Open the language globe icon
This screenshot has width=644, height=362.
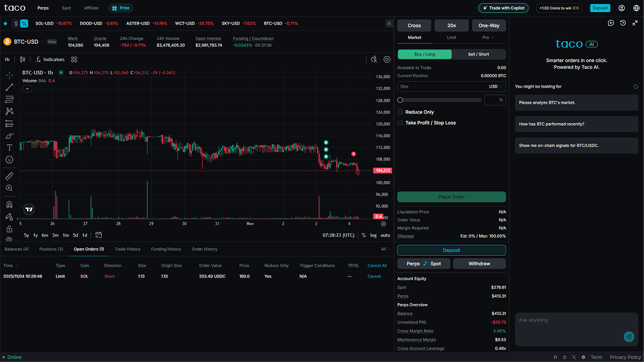pos(636,8)
